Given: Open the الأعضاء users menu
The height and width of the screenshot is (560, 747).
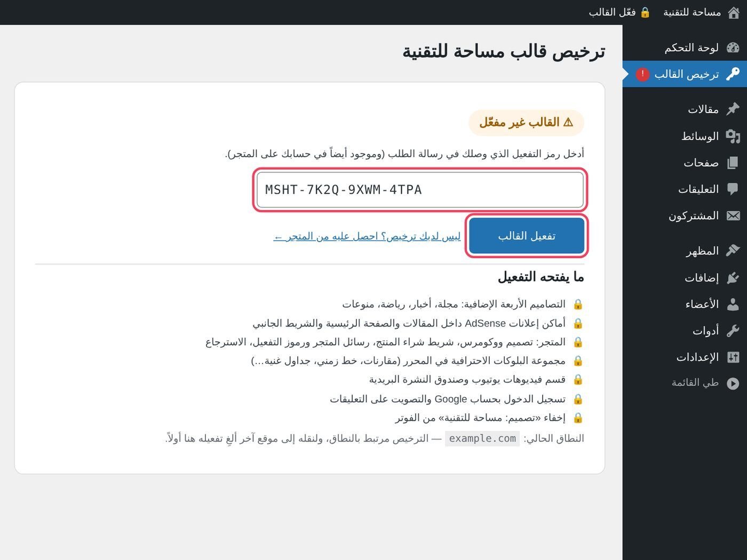Looking at the screenshot, I should [685, 304].
